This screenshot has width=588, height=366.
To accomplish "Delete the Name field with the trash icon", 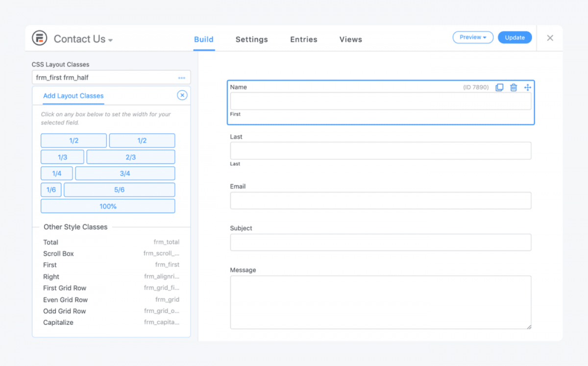I will pyautogui.click(x=513, y=87).
